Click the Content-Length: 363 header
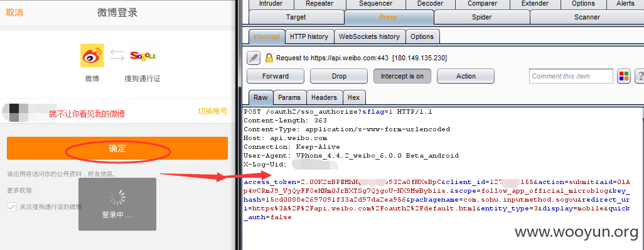Viewport: 644px width, 250px height. pos(286,121)
